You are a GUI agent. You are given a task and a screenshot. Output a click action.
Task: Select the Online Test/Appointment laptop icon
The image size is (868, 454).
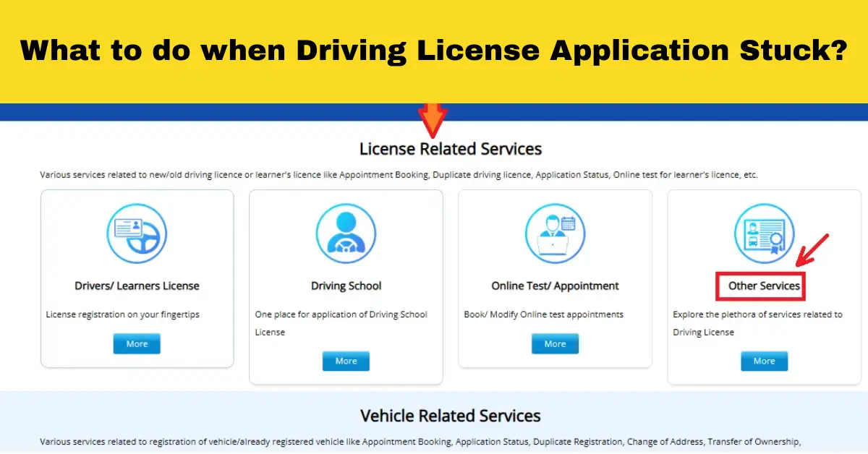click(555, 233)
